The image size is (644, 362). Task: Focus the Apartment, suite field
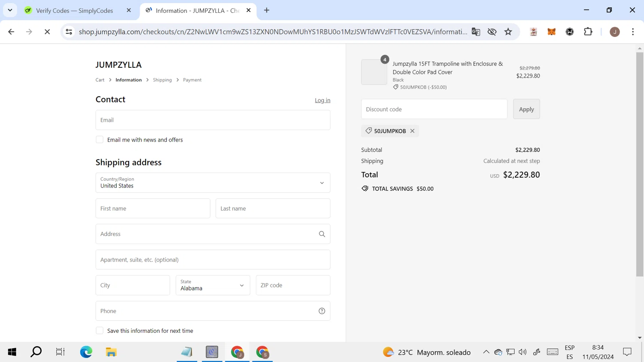[x=213, y=259]
